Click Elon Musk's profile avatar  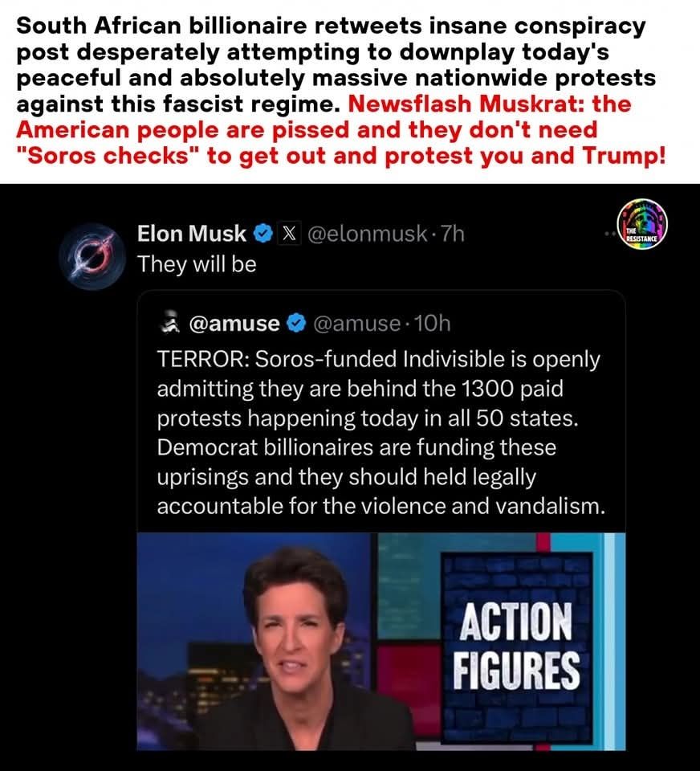click(92, 256)
